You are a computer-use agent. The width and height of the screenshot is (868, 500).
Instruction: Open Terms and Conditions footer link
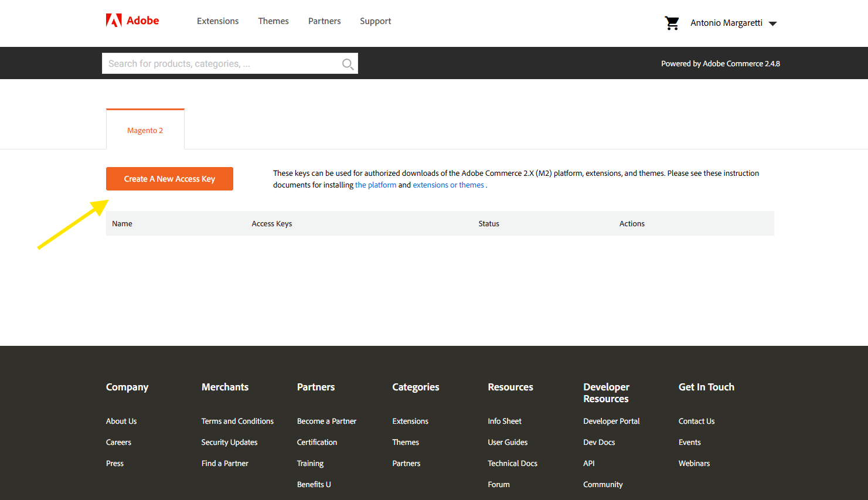tap(237, 421)
